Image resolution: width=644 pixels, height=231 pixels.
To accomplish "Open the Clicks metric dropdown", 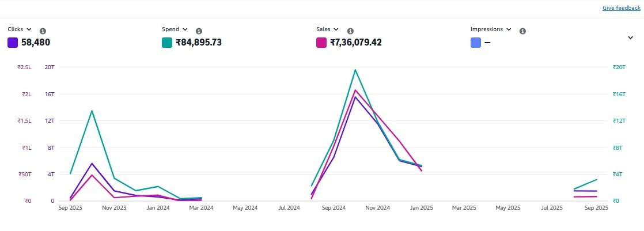I will coord(20,29).
